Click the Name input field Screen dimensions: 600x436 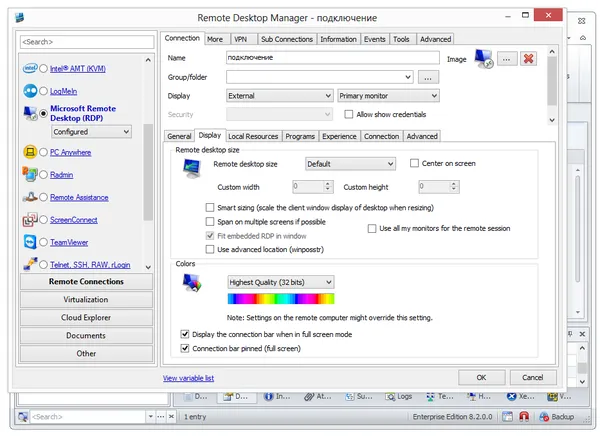[332, 57]
